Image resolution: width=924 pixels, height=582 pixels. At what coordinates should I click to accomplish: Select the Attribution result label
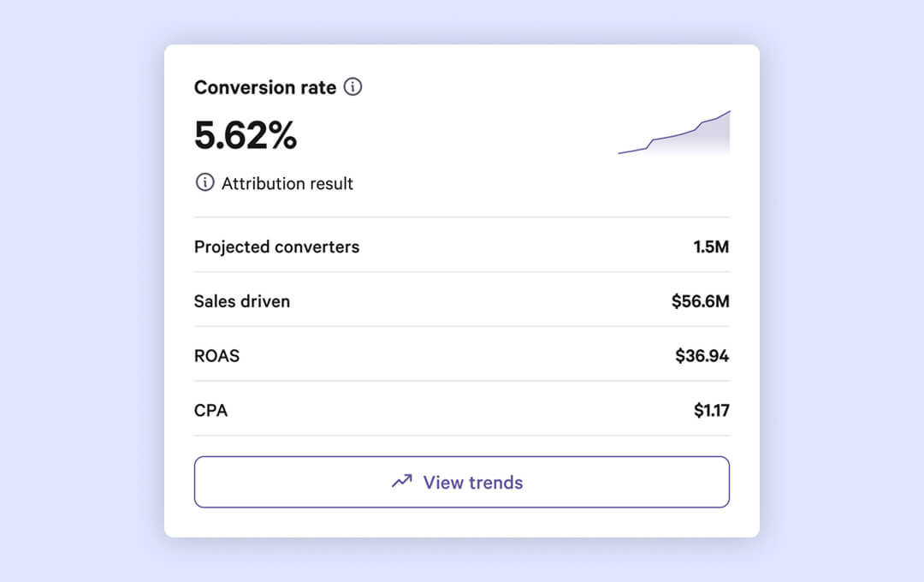click(x=286, y=183)
